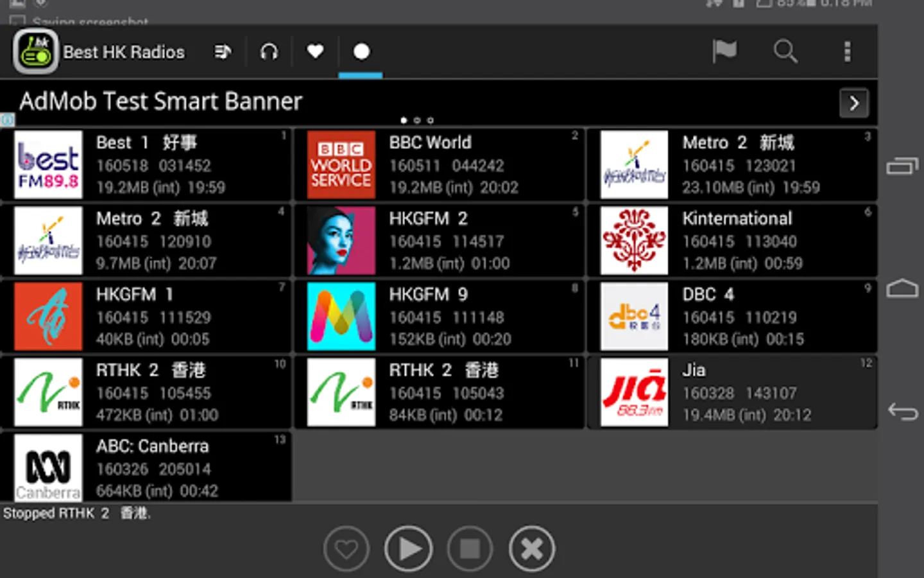
Task: Open the Best FM89.8 logo thumbnail
Action: (x=48, y=164)
